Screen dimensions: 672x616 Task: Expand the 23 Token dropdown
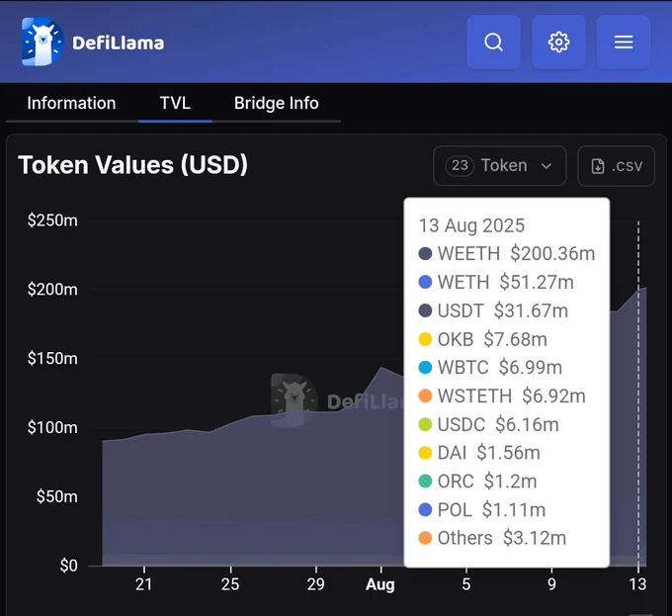pos(500,166)
